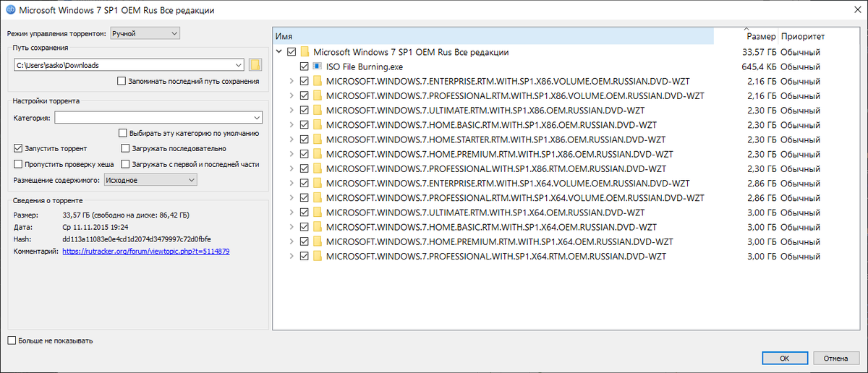
Task: Expand the HOME.PREMIUM X64 folder
Action: pyautogui.click(x=292, y=241)
